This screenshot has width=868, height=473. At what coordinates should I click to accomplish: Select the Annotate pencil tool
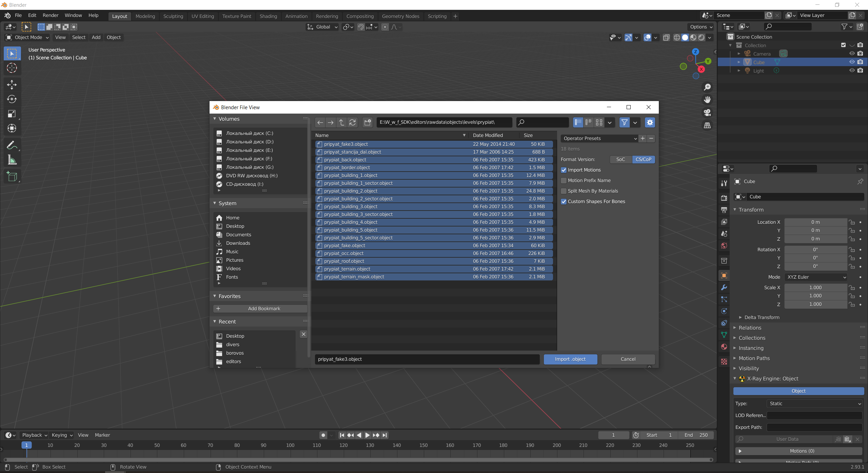tap(12, 145)
